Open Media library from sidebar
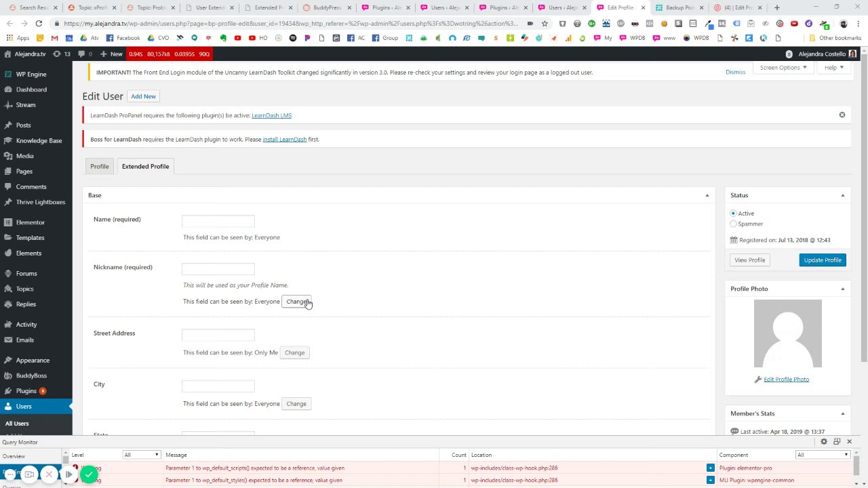868x488 pixels. tap(25, 156)
